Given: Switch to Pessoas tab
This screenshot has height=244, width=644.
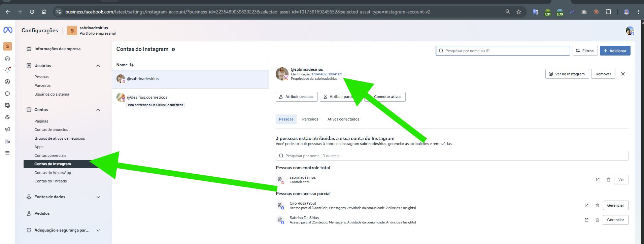Looking at the screenshot, I should (x=286, y=119).
